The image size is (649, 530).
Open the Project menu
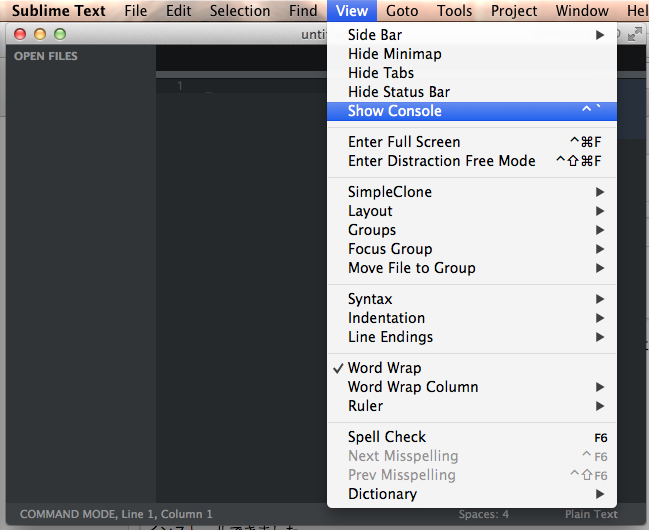pos(514,11)
